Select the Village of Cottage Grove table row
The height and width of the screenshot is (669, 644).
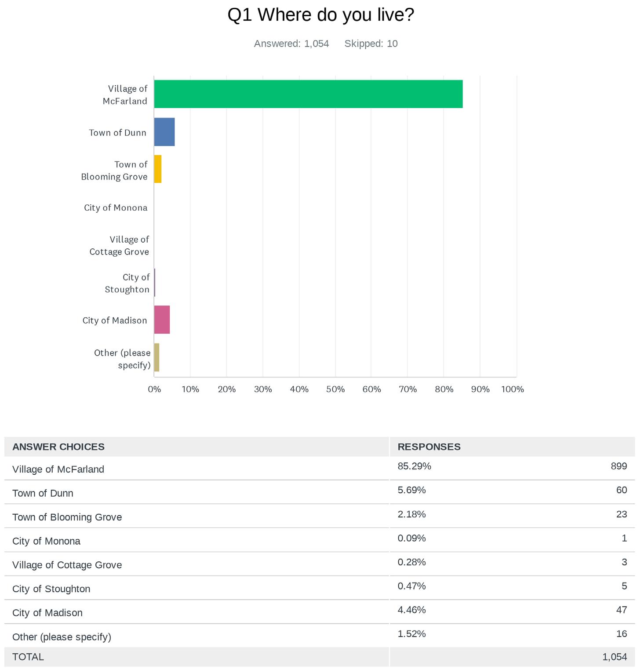click(x=320, y=564)
